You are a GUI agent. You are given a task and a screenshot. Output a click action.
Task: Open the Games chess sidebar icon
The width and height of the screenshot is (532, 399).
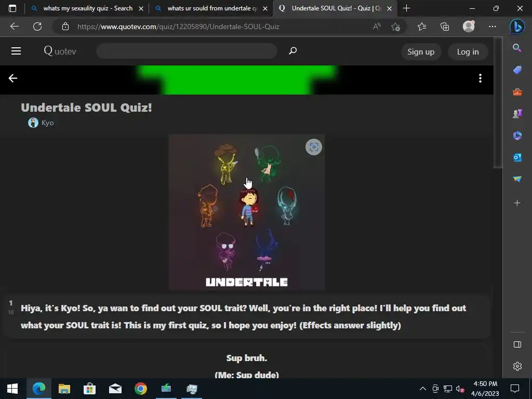[517, 114]
